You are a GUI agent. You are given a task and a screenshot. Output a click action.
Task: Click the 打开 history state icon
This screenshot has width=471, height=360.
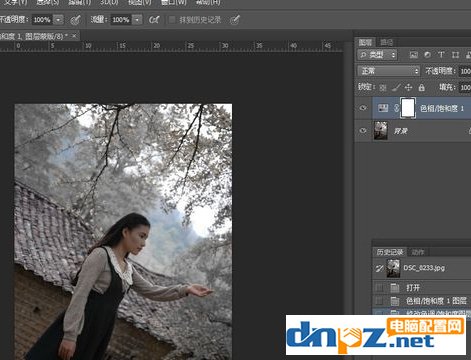395,287
